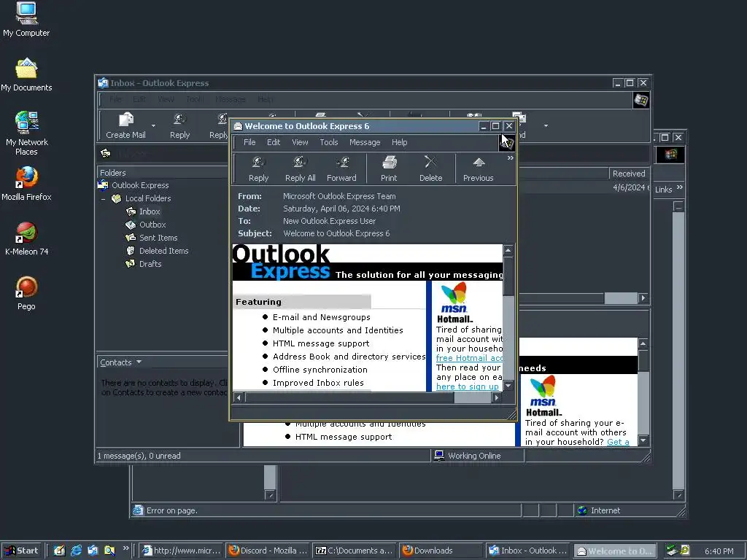Viewport: 747px width, 560px height.
Task: Forward the Welcome to Outlook Express message
Action: 341,168
